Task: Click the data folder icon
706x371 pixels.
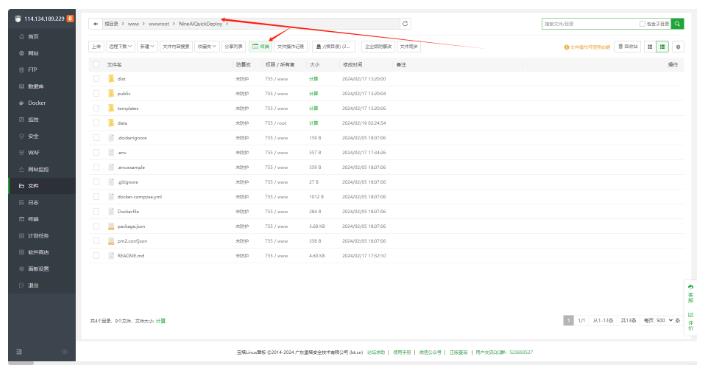Action: [111, 123]
